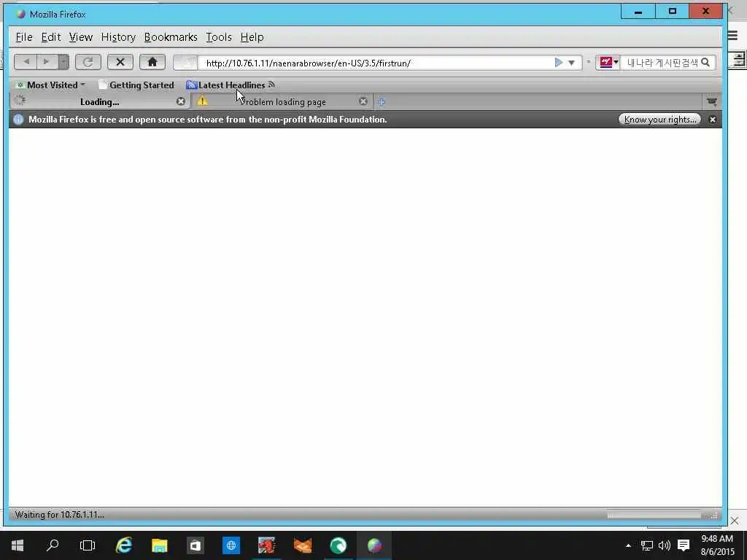Open the Help menu
747x560 pixels.
coord(252,37)
